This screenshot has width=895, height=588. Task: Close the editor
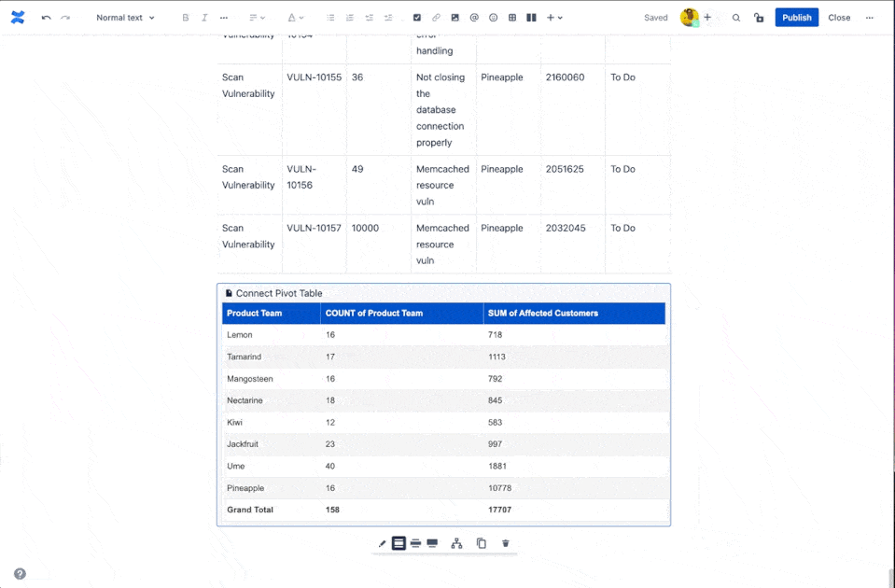[839, 18]
